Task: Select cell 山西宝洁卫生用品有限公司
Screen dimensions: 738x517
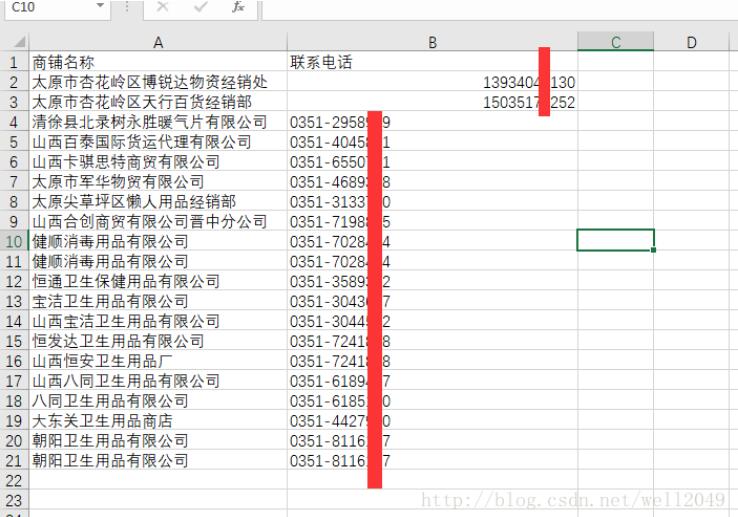Action: [x=158, y=321]
